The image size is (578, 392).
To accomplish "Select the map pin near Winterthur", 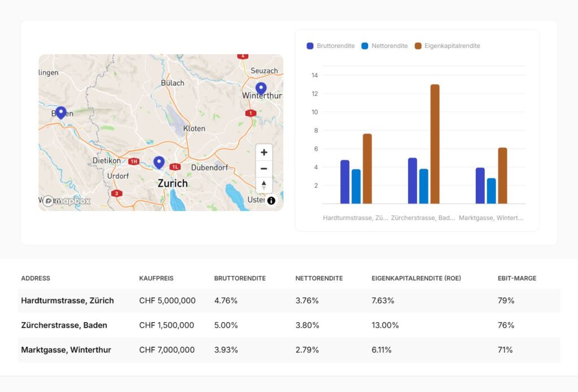I will 261,89.
